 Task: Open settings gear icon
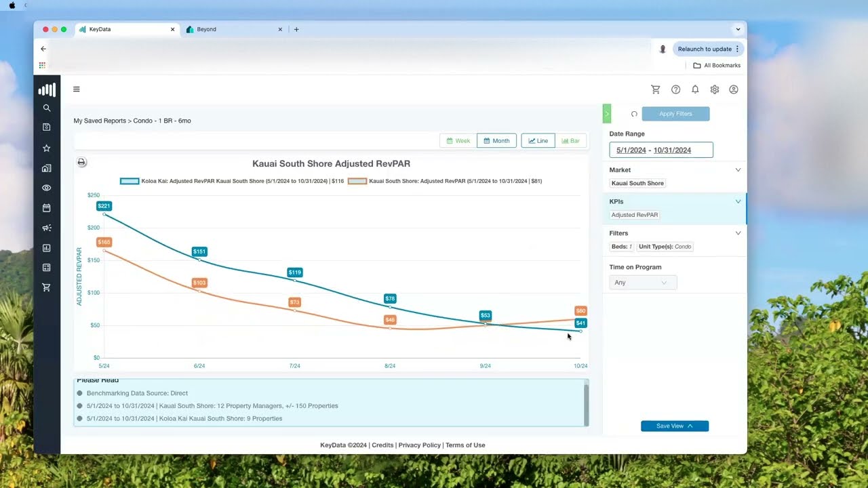[x=715, y=89]
